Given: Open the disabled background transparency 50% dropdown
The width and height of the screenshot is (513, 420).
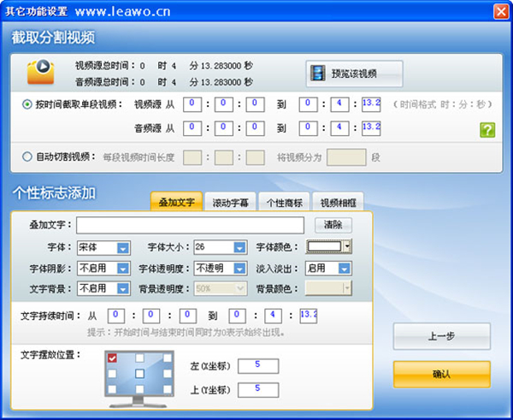Looking at the screenshot, I should pyautogui.click(x=221, y=289).
